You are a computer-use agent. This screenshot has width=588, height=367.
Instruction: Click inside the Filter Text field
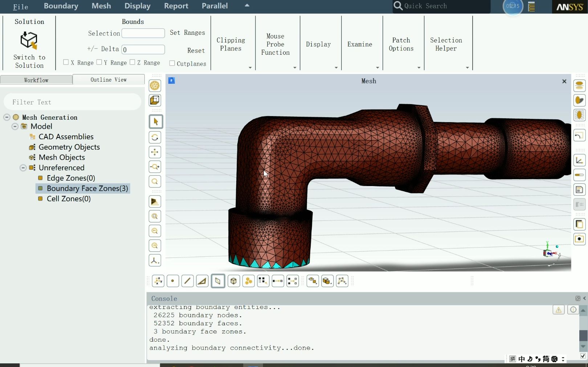(72, 102)
